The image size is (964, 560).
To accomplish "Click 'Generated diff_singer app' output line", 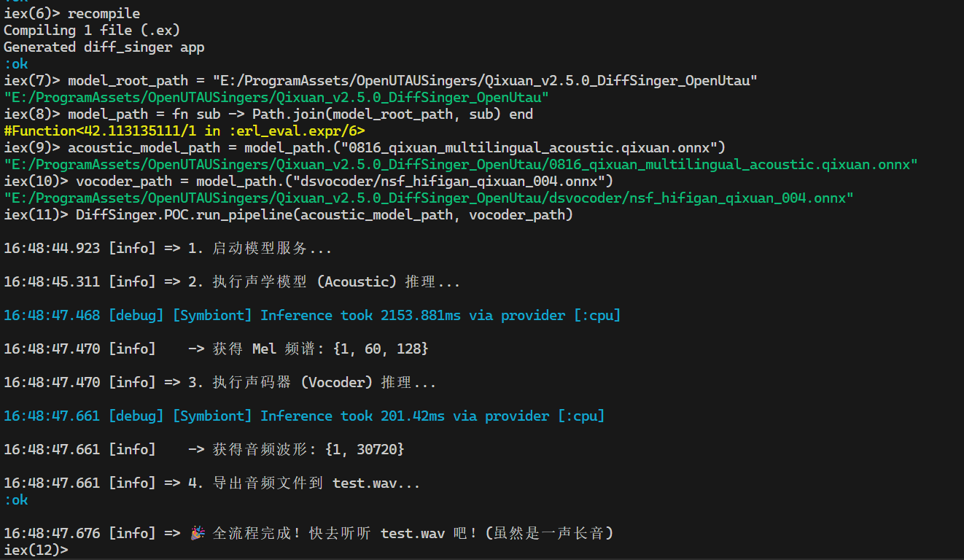I will pos(104,47).
